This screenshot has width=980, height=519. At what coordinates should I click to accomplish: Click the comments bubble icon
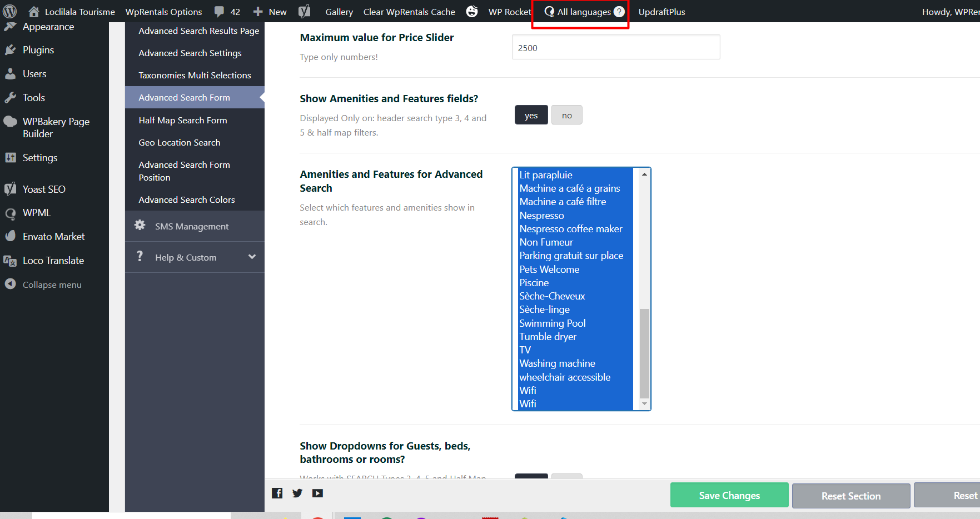click(220, 12)
